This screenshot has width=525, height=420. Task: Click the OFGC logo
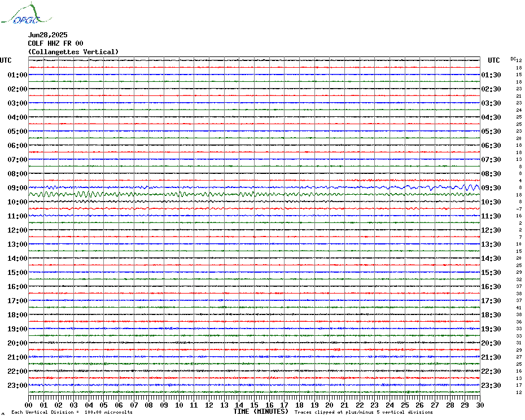point(27,14)
